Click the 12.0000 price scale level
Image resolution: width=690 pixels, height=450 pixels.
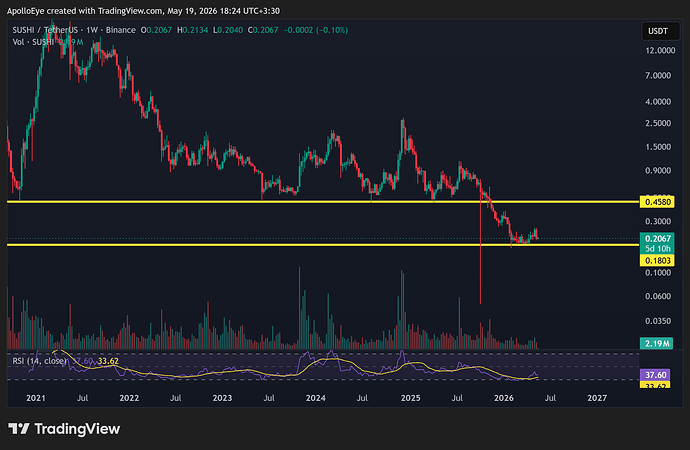660,51
